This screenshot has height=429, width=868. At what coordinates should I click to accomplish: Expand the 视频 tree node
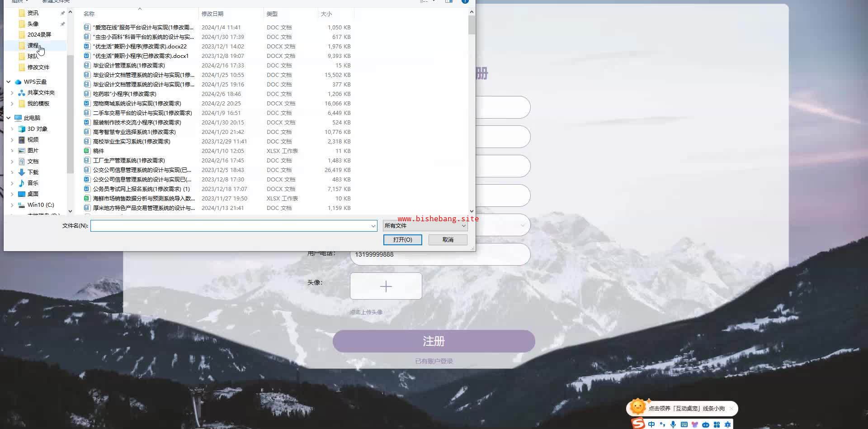(12, 140)
